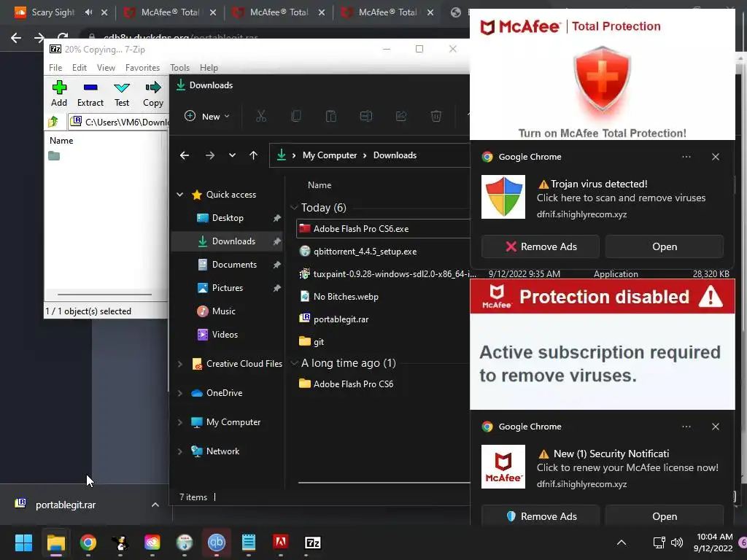
Task: Click Remove Ads on Trojan virus notification
Action: [541, 246]
